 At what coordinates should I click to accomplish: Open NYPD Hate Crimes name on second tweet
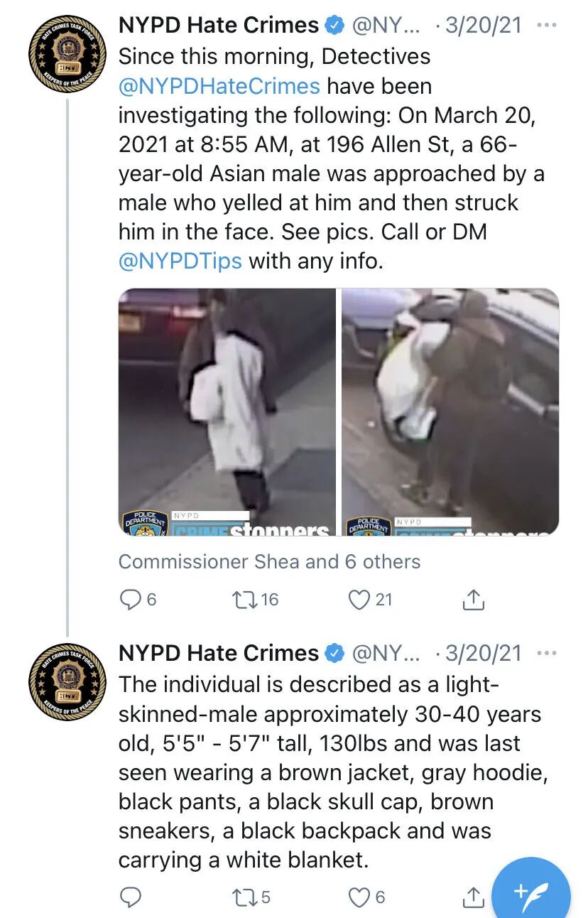coord(219,653)
